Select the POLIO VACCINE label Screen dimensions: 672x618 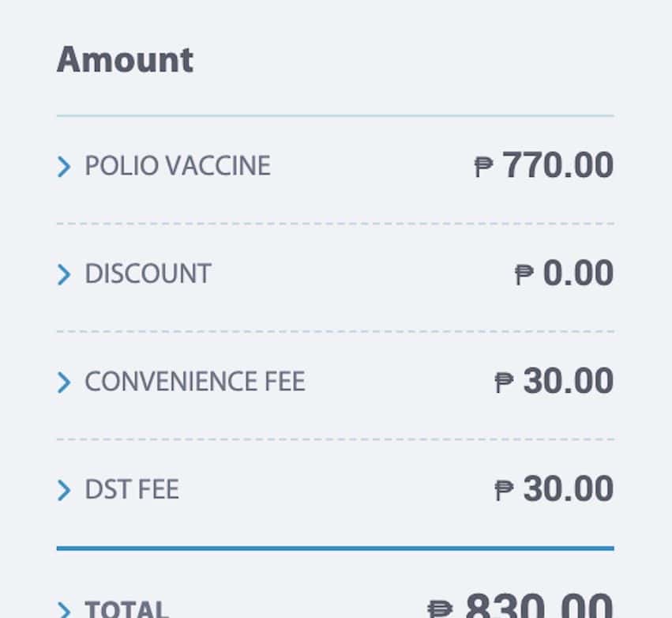[x=178, y=166]
